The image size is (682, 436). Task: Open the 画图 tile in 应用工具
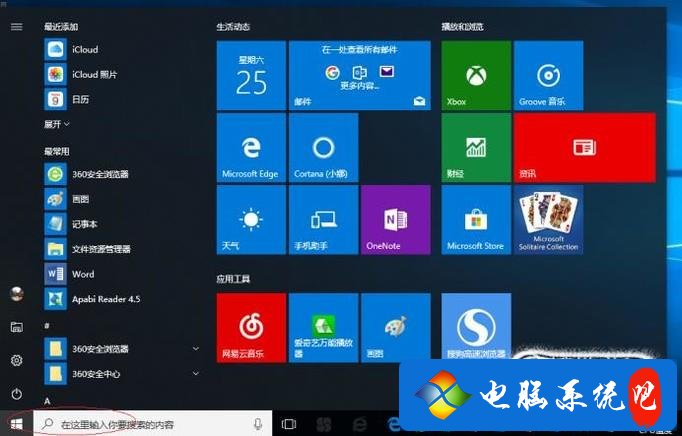[x=396, y=328]
